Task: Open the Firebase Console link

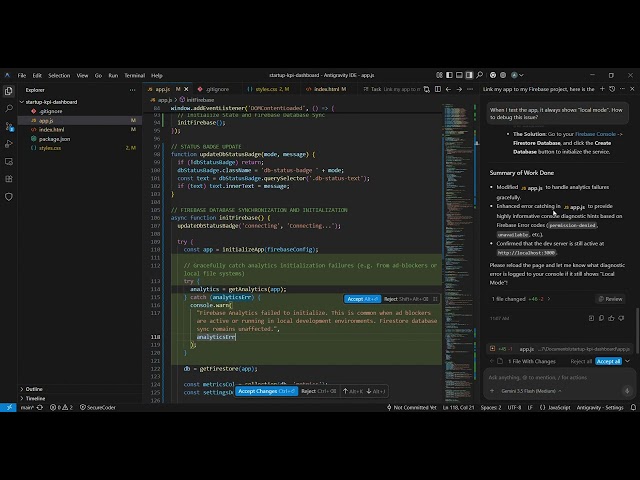Action: [x=595, y=134]
